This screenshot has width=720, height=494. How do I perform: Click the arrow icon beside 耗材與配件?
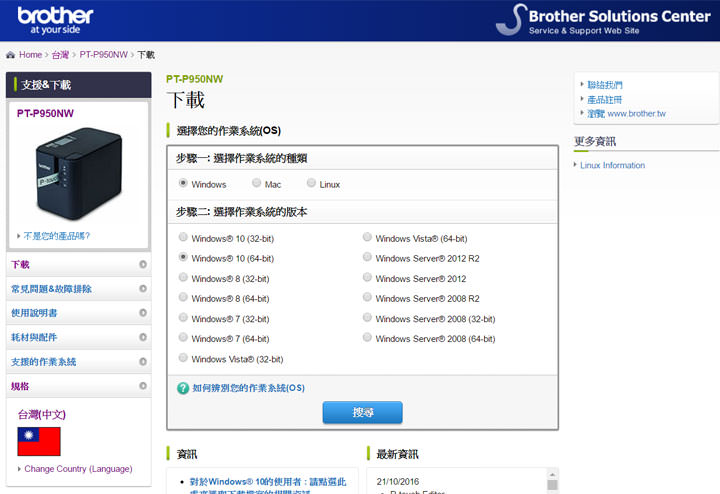point(143,337)
